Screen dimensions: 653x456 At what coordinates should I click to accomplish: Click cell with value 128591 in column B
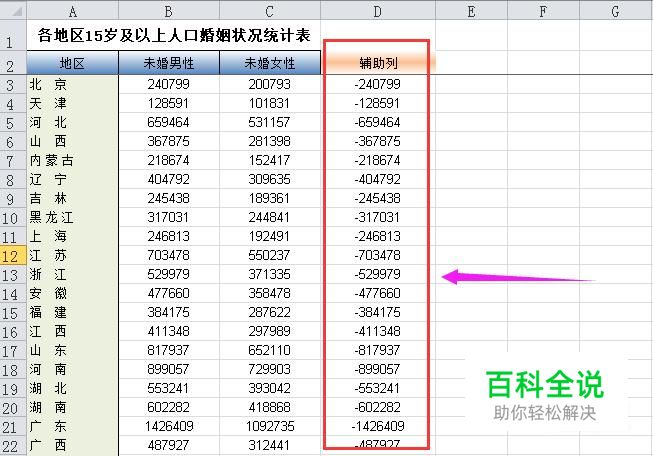(x=169, y=104)
